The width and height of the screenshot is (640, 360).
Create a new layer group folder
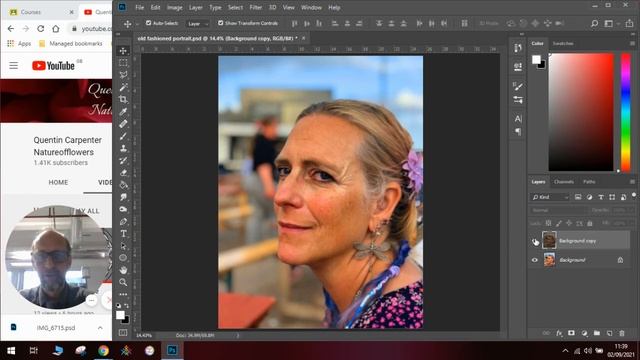click(x=597, y=333)
